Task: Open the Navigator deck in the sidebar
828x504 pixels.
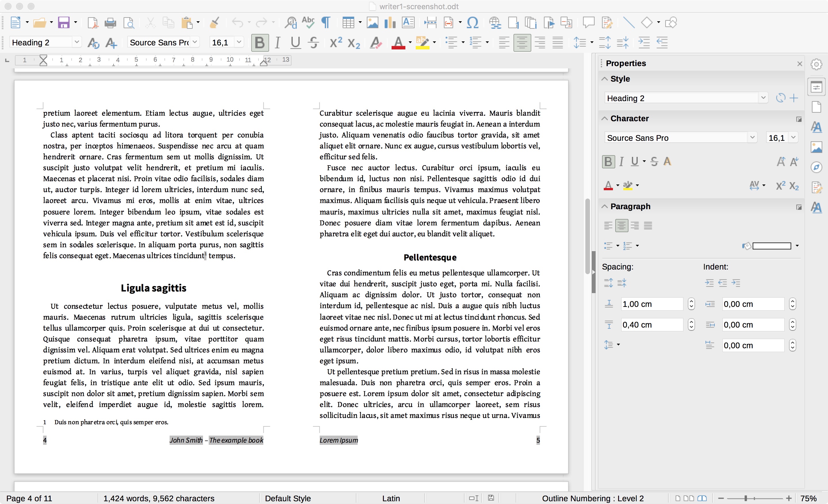Action: click(x=816, y=167)
